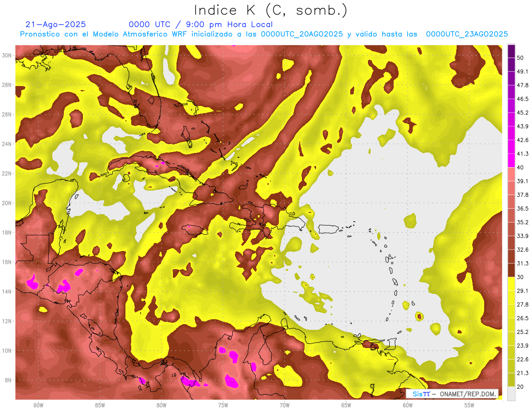Image resolution: width=532 pixels, height=411 pixels.
Task: Click the "70W" longitude axis label
Action: click(285, 405)
